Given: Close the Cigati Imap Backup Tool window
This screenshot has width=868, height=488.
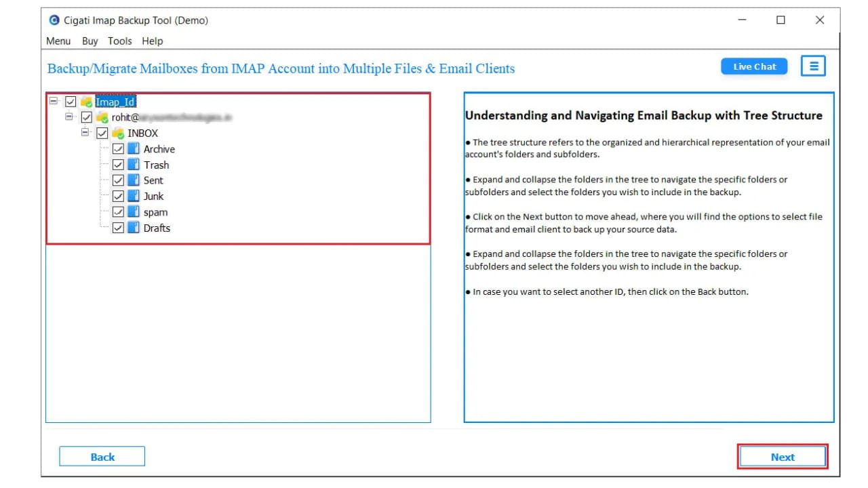Looking at the screenshot, I should coord(820,20).
